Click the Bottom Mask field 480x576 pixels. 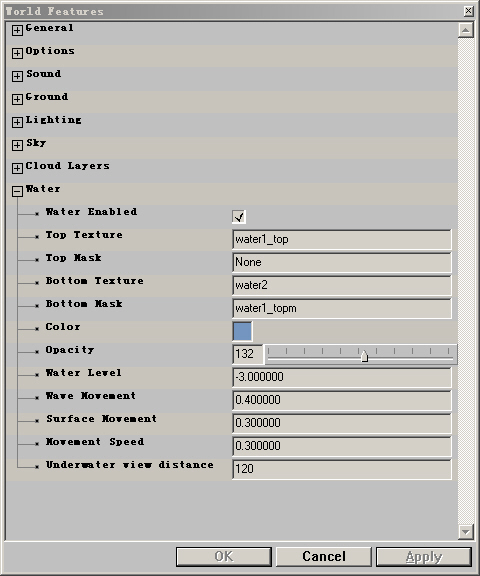[342, 308]
